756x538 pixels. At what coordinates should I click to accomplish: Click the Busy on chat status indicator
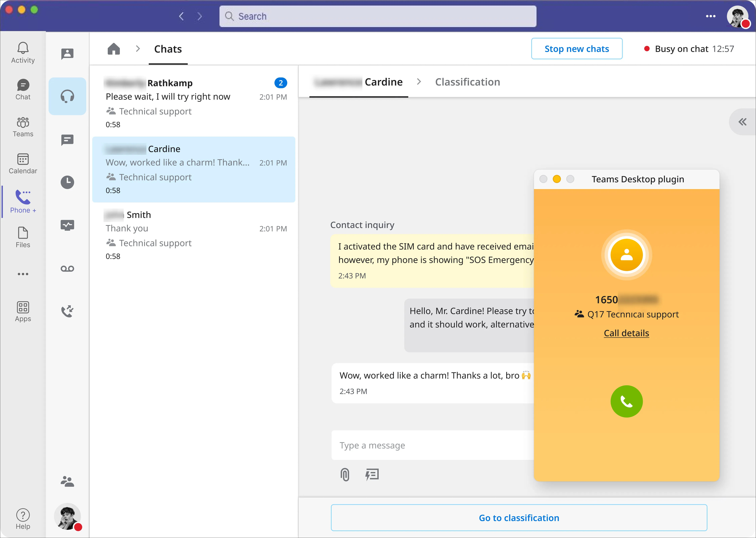point(689,49)
